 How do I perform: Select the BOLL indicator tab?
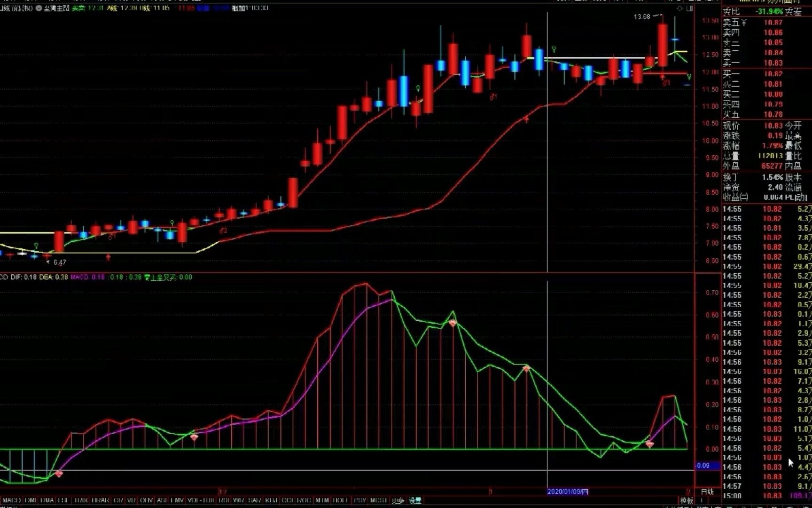(x=340, y=500)
